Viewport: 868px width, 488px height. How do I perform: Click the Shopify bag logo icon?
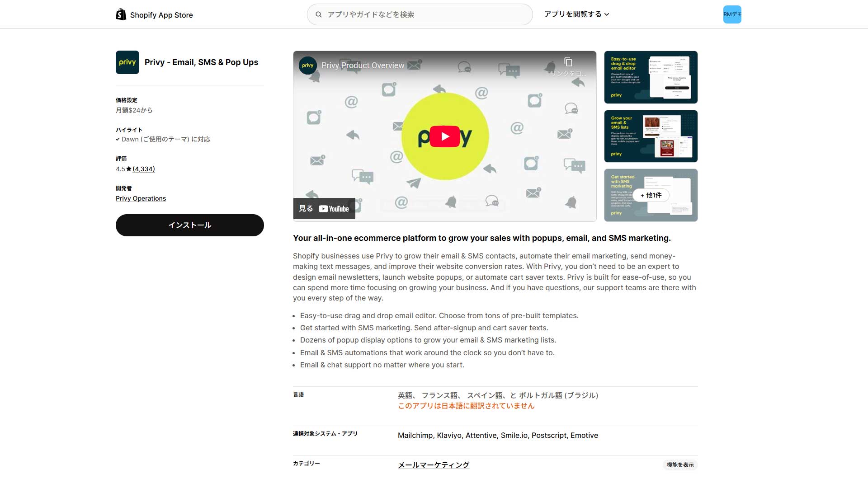tap(121, 14)
